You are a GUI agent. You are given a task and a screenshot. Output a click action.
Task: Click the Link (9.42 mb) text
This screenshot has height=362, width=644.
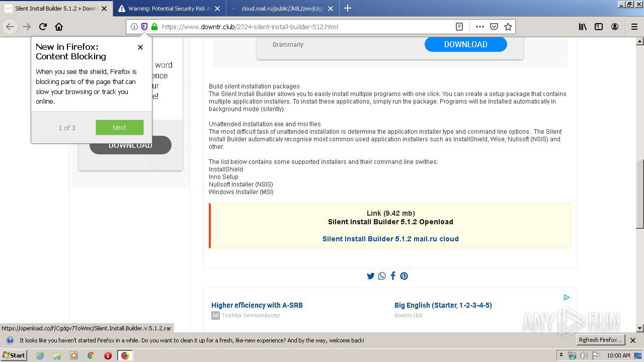[x=391, y=213]
